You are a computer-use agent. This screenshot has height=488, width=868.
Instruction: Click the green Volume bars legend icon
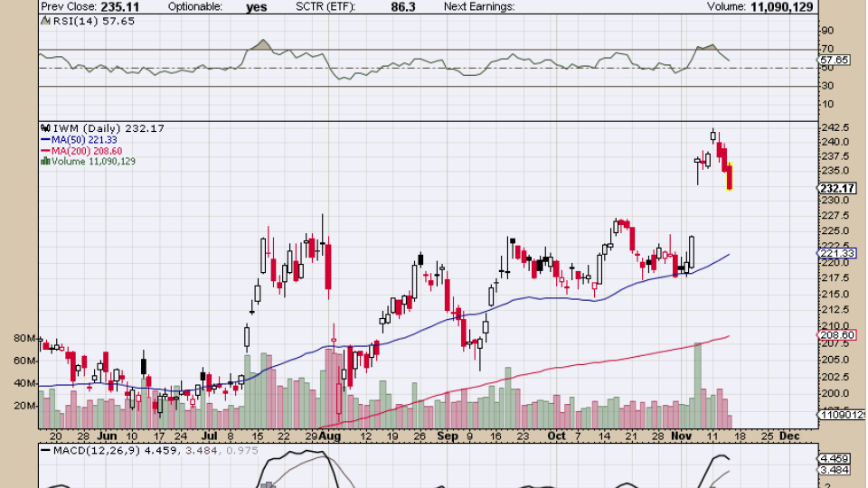[x=46, y=162]
